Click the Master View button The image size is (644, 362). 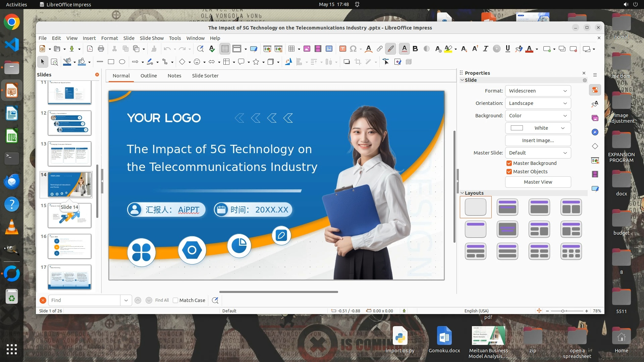538,182
